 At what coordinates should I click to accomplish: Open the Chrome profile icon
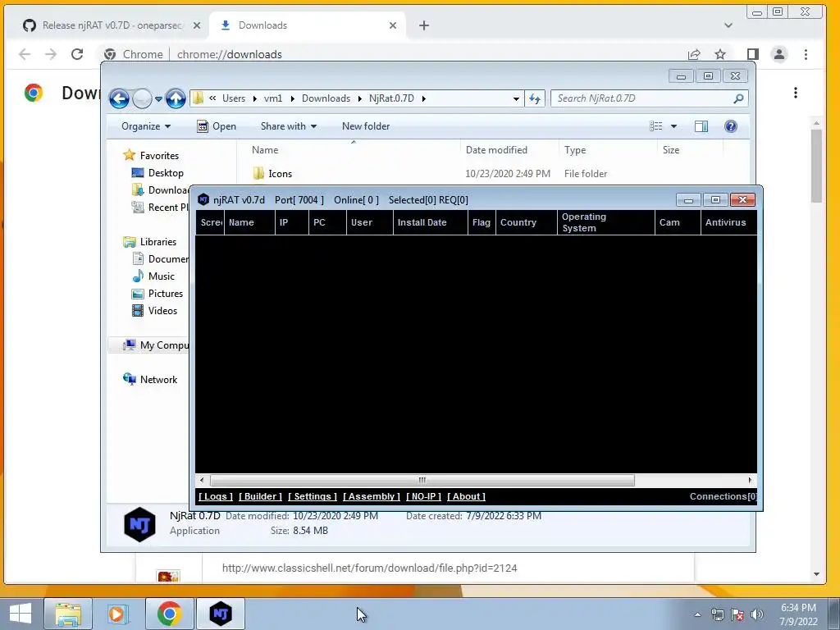[x=779, y=54]
